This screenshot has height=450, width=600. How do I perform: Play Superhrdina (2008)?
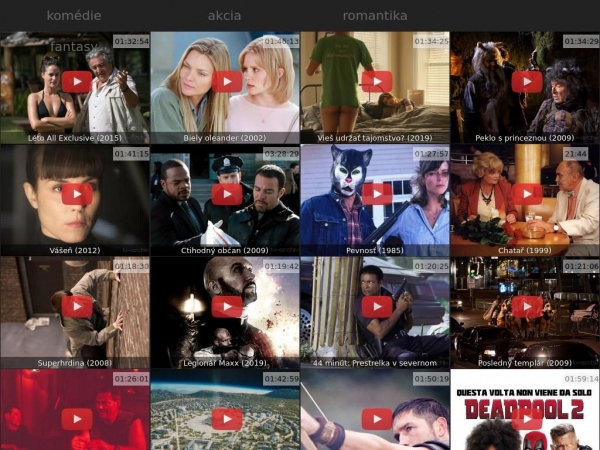(x=77, y=307)
